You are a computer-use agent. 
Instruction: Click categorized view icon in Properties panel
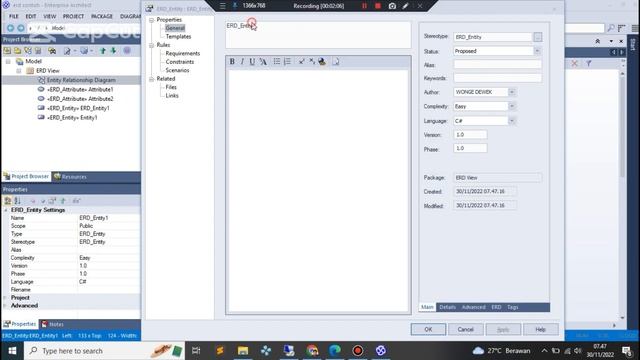click(7, 201)
